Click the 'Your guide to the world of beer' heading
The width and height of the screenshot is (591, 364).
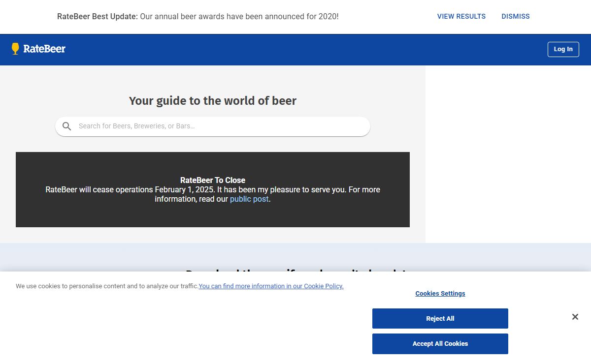[213, 101]
